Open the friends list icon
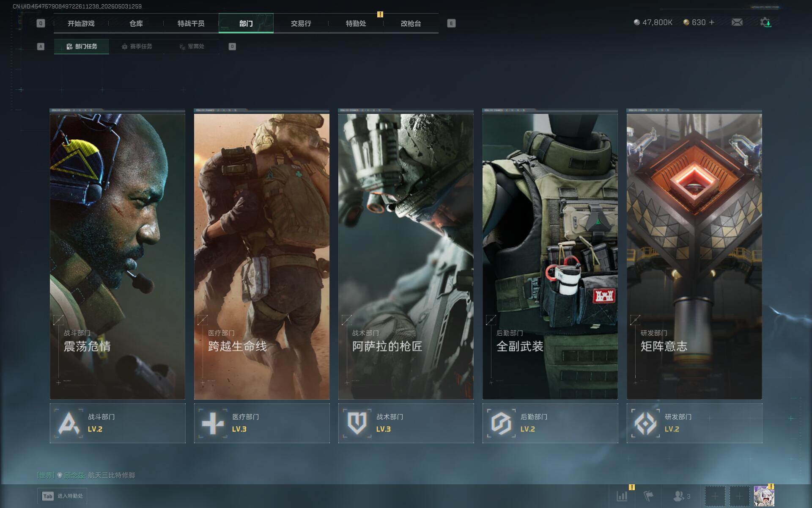This screenshot has height=508, width=812. 681,496
